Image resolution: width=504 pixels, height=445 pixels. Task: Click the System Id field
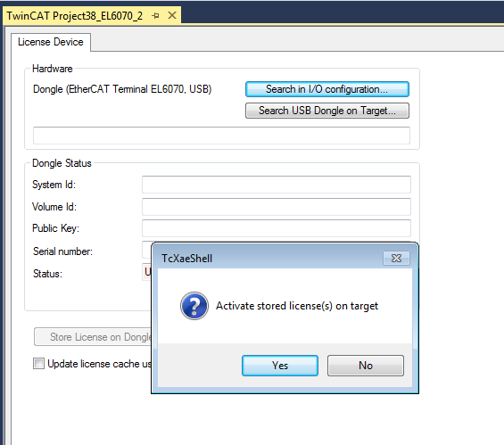coord(277,185)
